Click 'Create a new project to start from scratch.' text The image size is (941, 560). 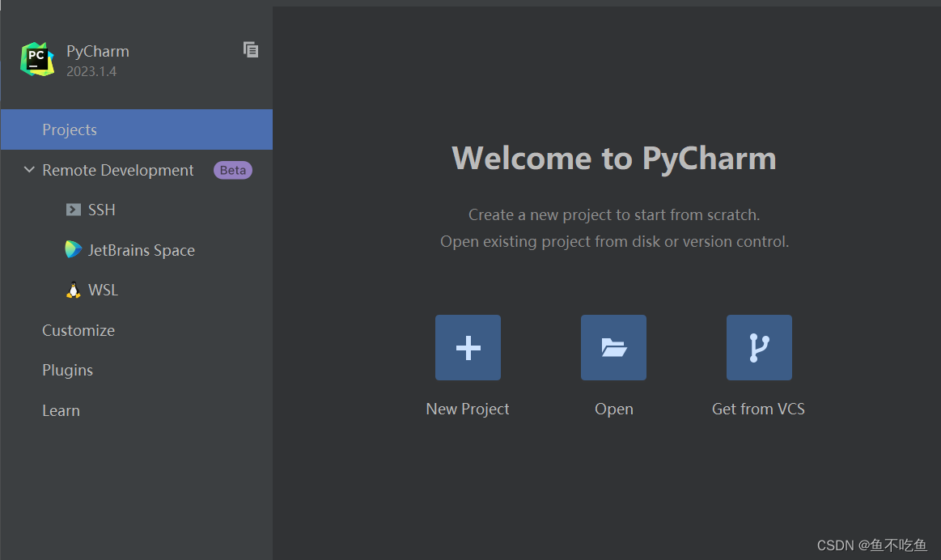[614, 215]
